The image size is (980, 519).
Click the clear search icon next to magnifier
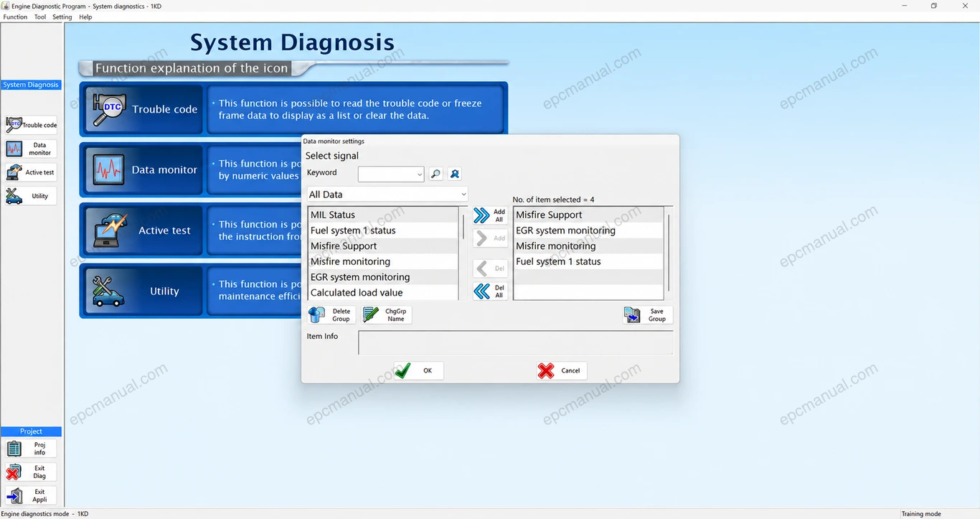coord(454,174)
